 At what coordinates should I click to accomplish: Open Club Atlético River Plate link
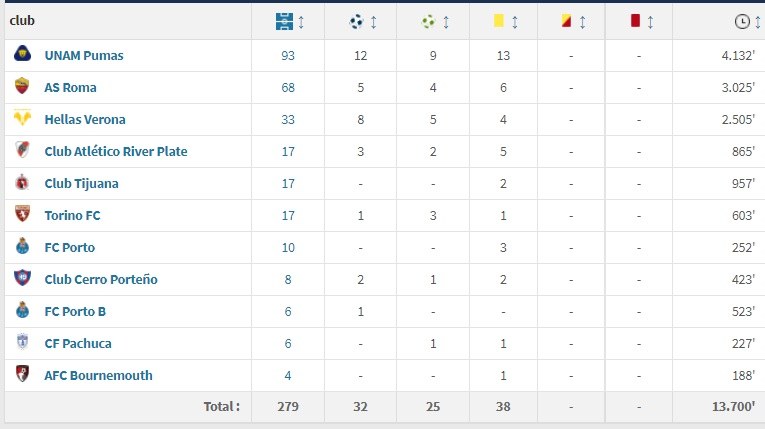(x=116, y=152)
